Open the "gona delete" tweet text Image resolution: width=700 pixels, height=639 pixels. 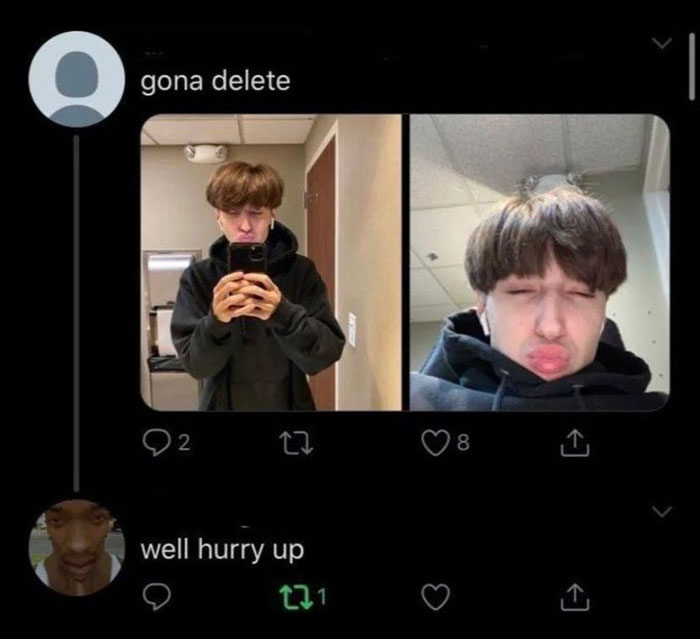[x=216, y=82]
